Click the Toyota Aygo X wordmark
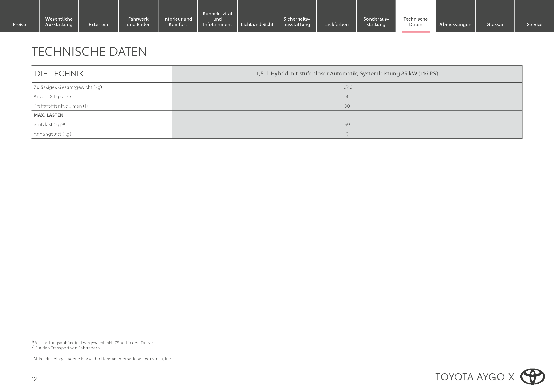The image size is (554, 392). click(474, 377)
